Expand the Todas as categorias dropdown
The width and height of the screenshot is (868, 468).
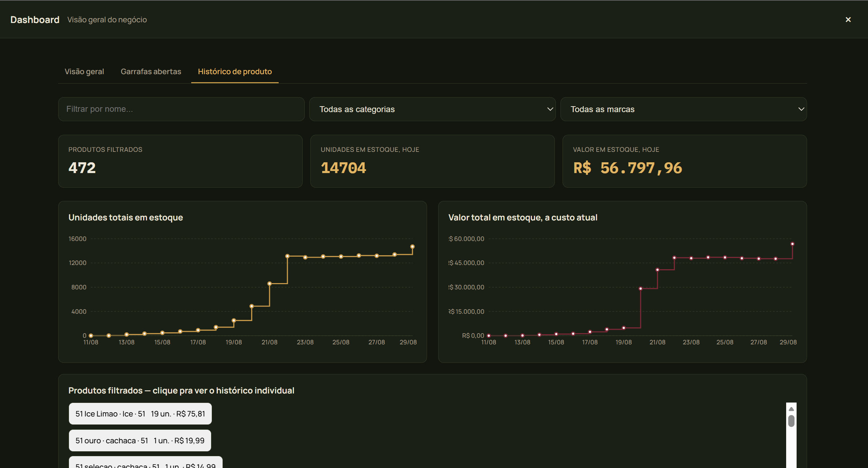432,109
